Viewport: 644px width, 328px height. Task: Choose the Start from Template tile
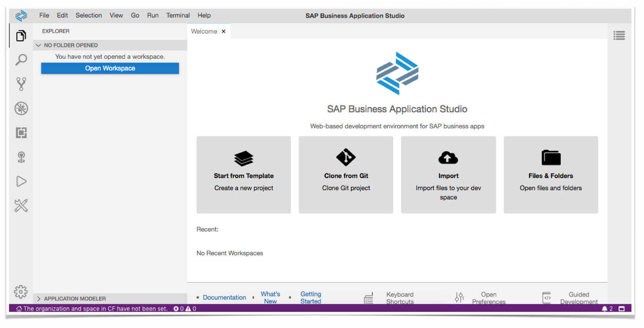[244, 175]
